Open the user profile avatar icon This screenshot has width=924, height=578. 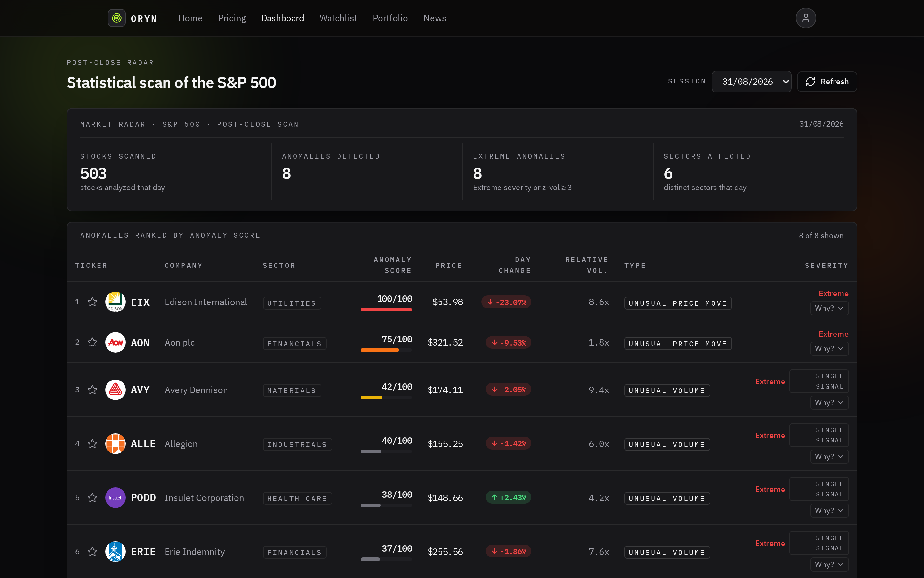(x=806, y=18)
